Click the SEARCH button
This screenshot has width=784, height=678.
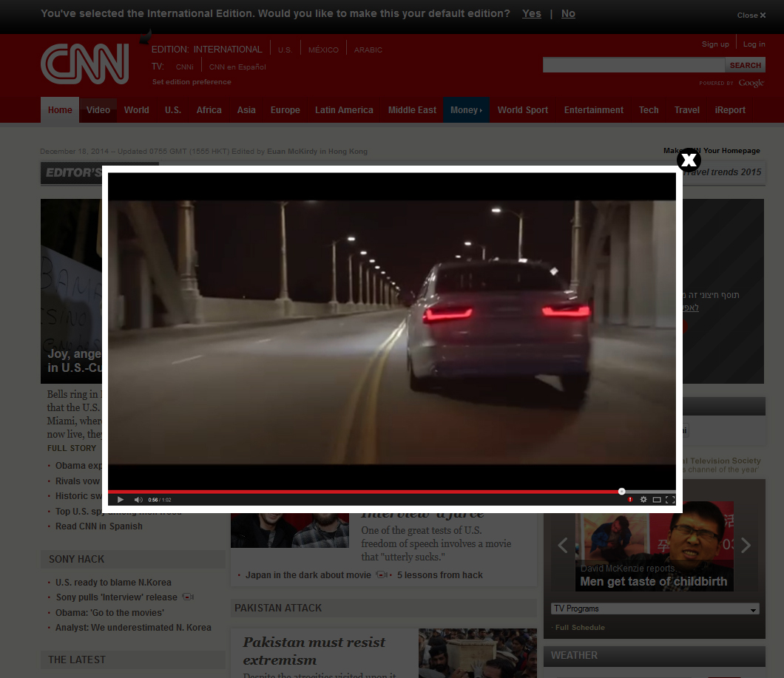(745, 65)
